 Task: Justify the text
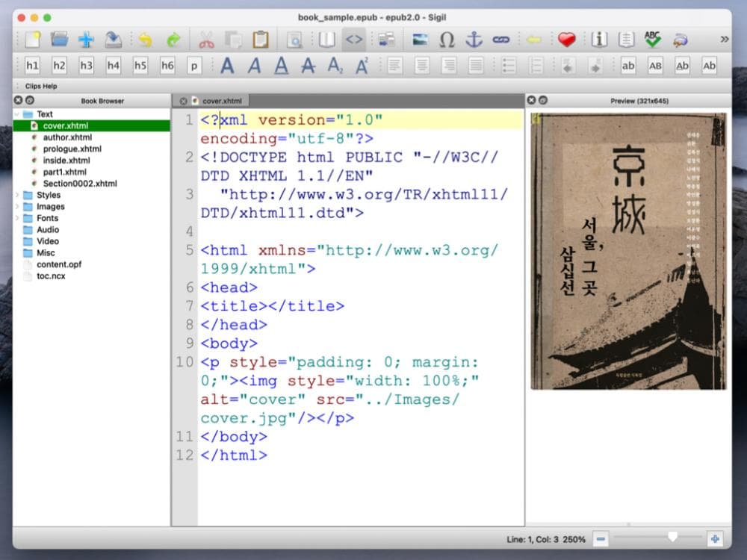(x=476, y=66)
